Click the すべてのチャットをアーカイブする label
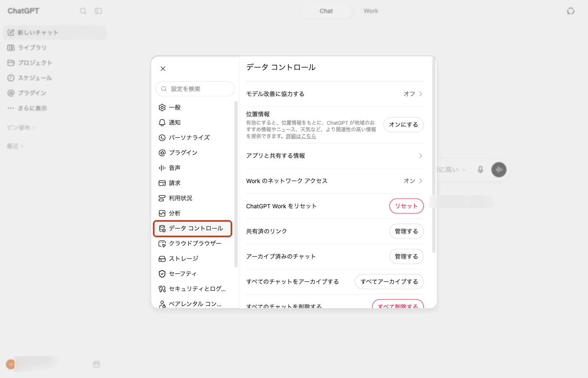 (293, 282)
